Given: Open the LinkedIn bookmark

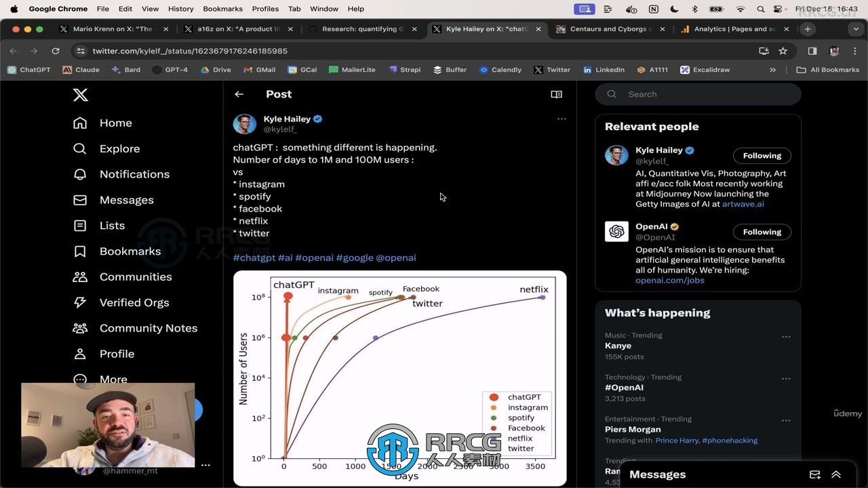Looking at the screenshot, I should (604, 70).
